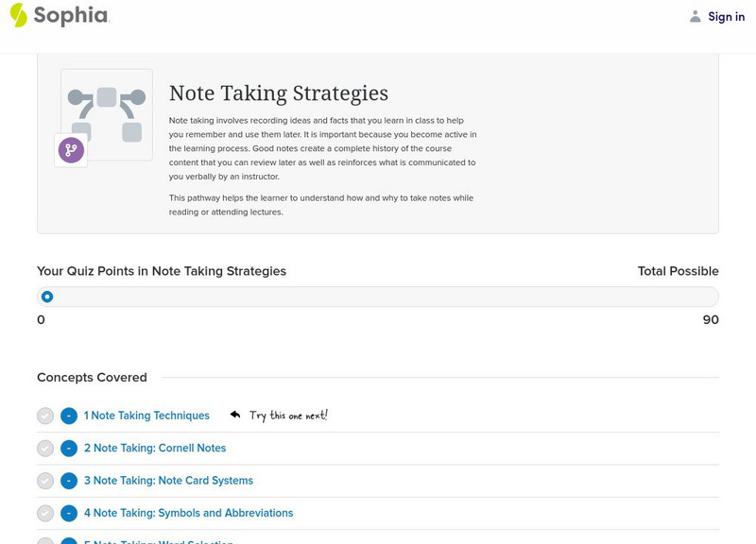The height and width of the screenshot is (544, 756).
Task: Open 4 Note Taking: Symbols and Abbreviations
Action: pyautogui.click(x=188, y=514)
